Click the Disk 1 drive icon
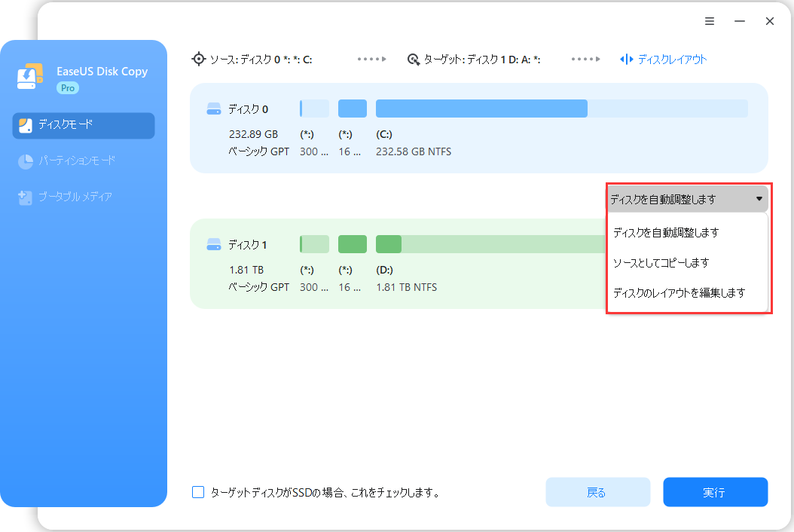The height and width of the screenshot is (532, 794). [214, 245]
